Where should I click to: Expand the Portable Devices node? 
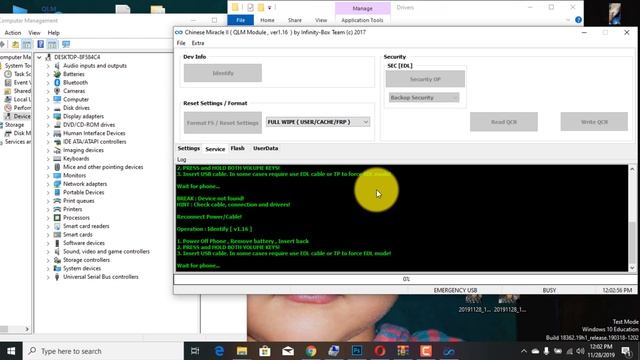[x=48, y=193]
